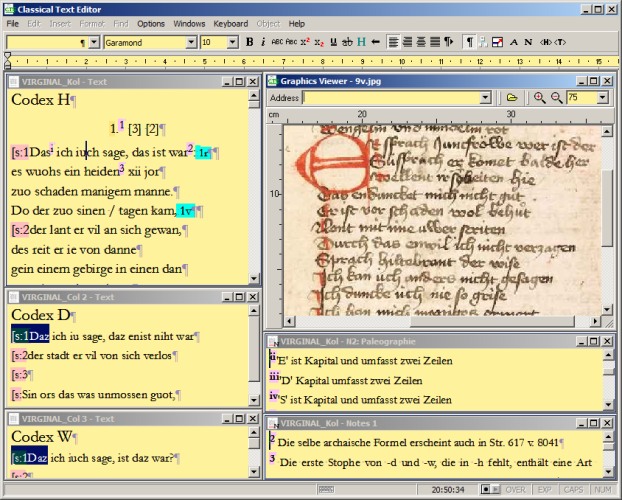
Task: Apply superscript x² formatting
Action: point(305,42)
